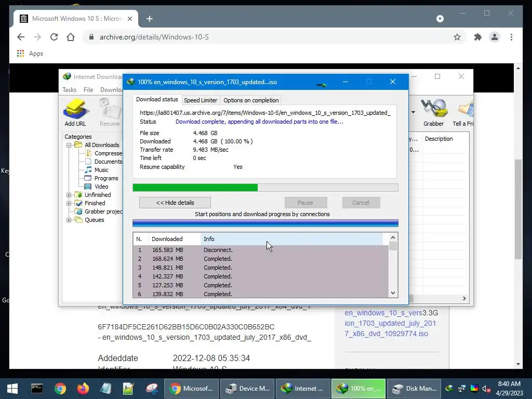The height and width of the screenshot is (399, 532).
Task: Switch to Disk Management taskbar window
Action: point(414,389)
